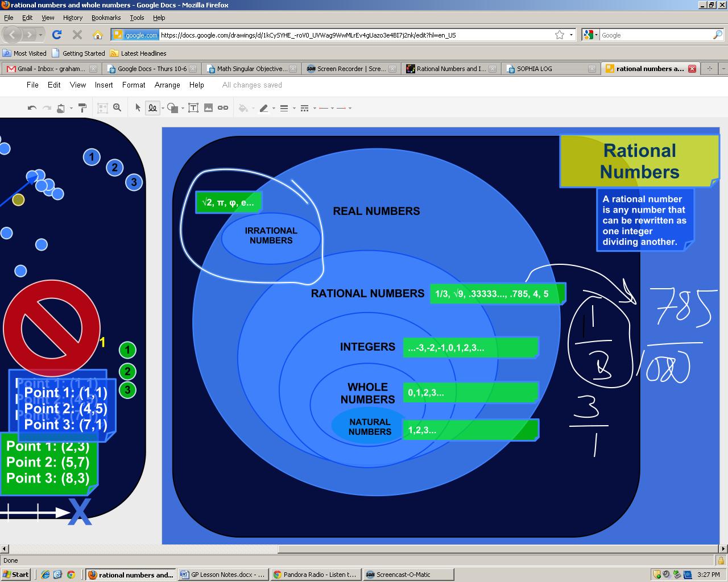Open the line weight dropdown
The image size is (728, 582).
click(294, 109)
